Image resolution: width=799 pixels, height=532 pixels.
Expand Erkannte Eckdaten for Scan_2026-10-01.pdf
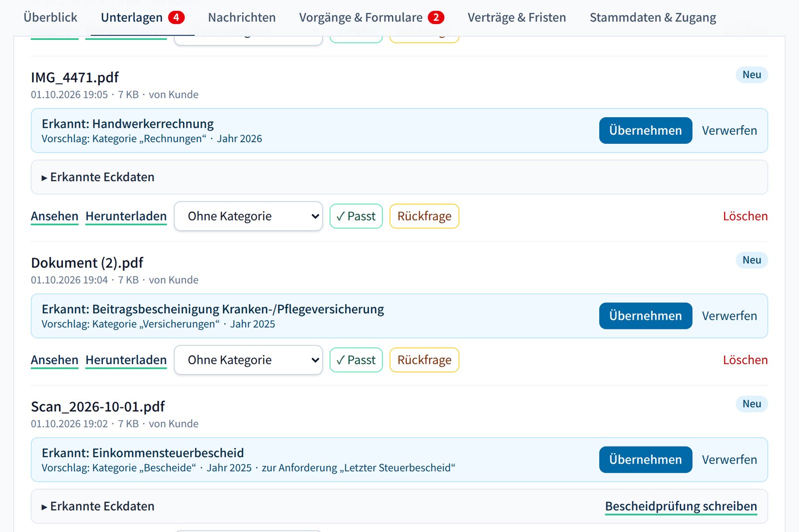(98, 506)
